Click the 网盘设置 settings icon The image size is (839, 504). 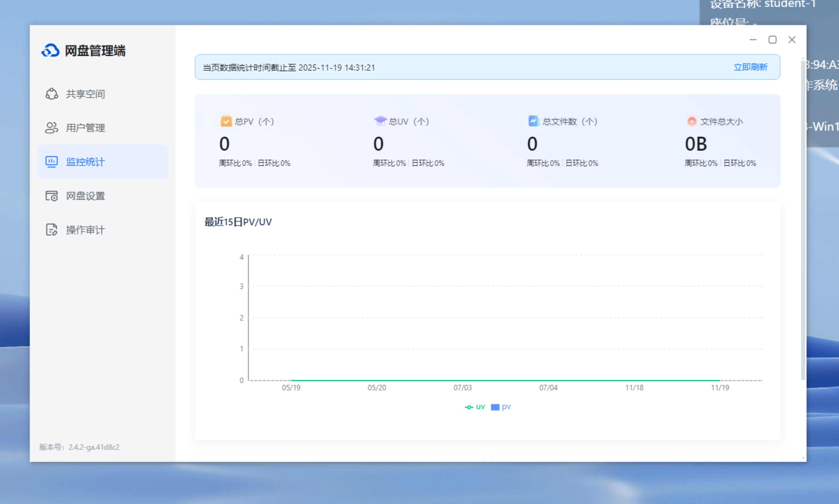(52, 196)
